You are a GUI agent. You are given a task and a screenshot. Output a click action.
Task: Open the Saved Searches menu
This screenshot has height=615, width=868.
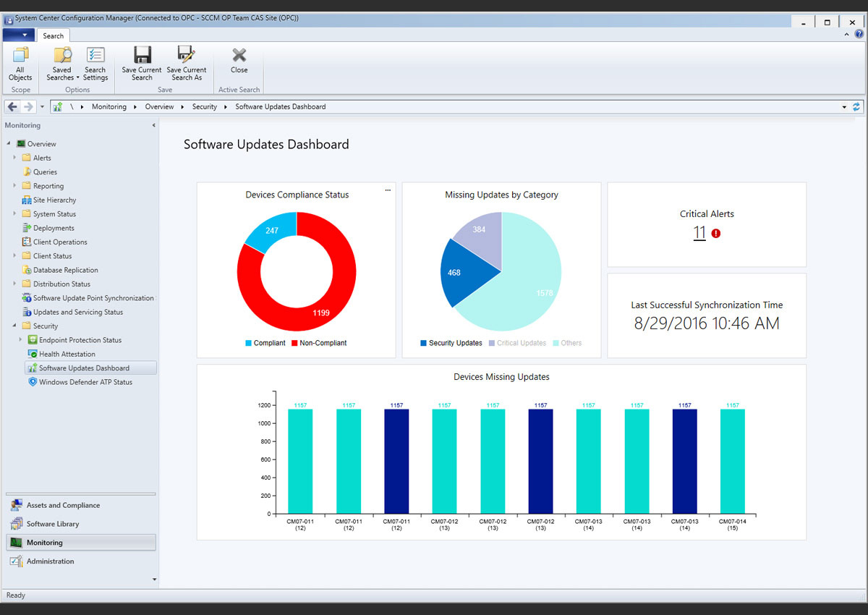(62, 64)
